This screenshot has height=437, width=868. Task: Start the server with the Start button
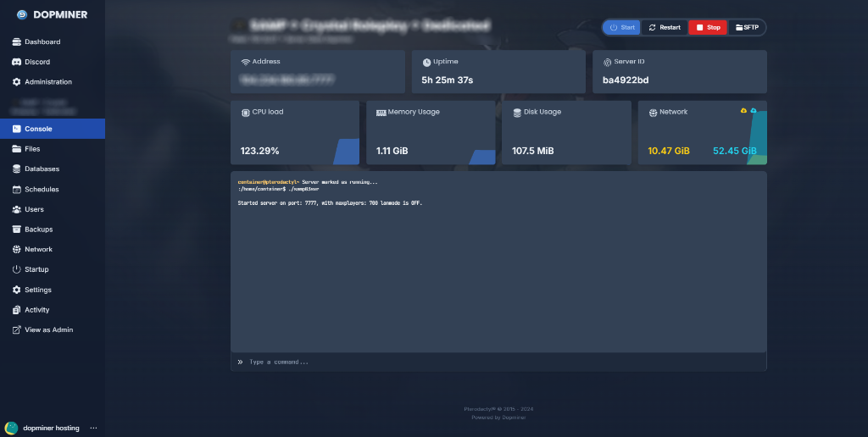pos(621,28)
